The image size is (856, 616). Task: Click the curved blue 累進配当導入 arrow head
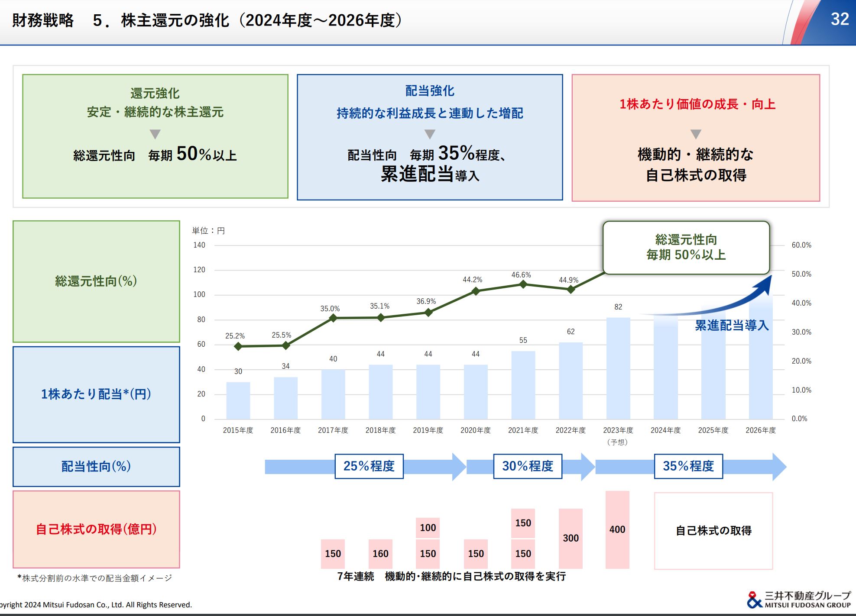point(764,285)
